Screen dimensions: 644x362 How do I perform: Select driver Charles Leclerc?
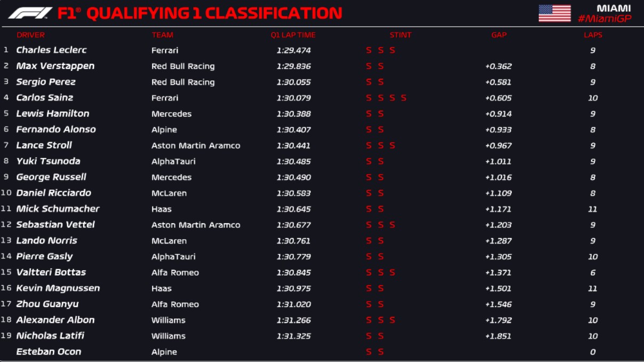tap(51, 50)
